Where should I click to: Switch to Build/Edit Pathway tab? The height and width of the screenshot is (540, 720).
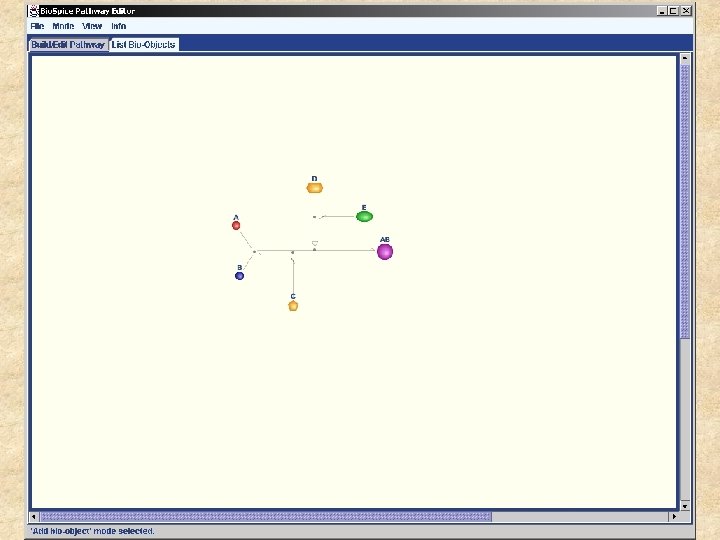[x=68, y=45]
